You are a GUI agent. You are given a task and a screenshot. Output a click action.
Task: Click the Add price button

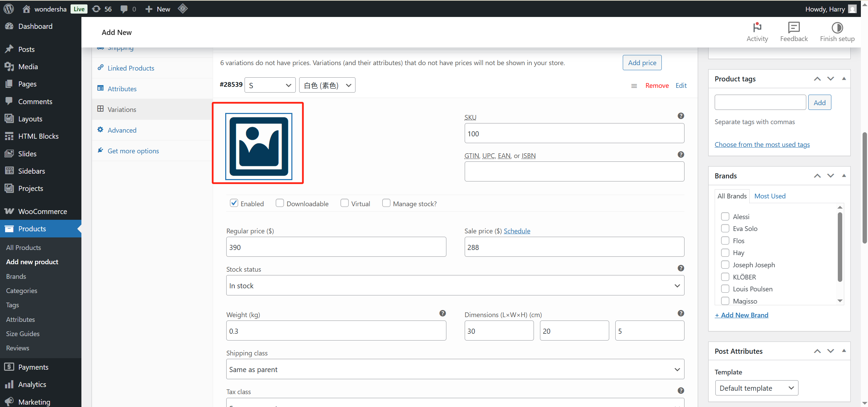[642, 63]
